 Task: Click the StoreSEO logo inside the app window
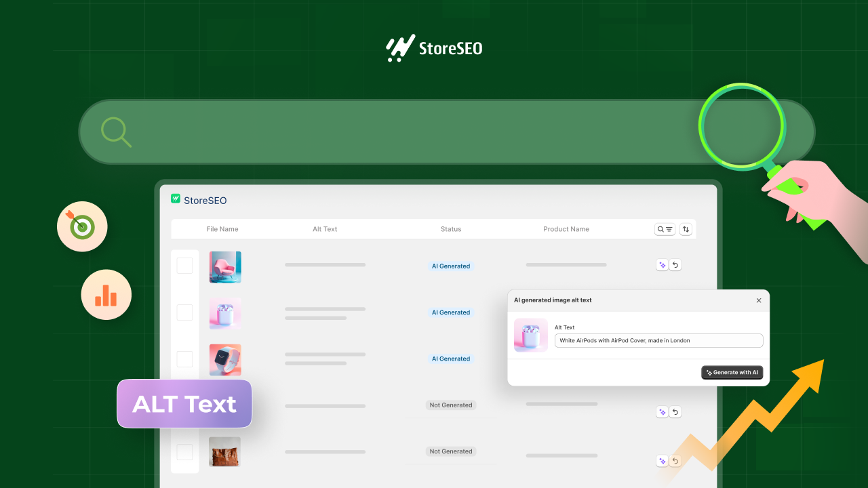coord(199,200)
